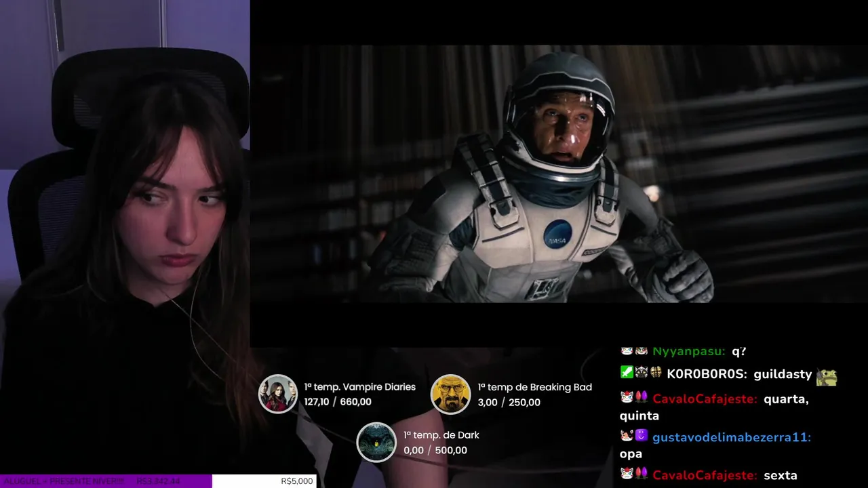Screen dimensions: 868x488
Task: Click holiday lights badge on 'quarta, quinta' message
Action: (x=642, y=397)
